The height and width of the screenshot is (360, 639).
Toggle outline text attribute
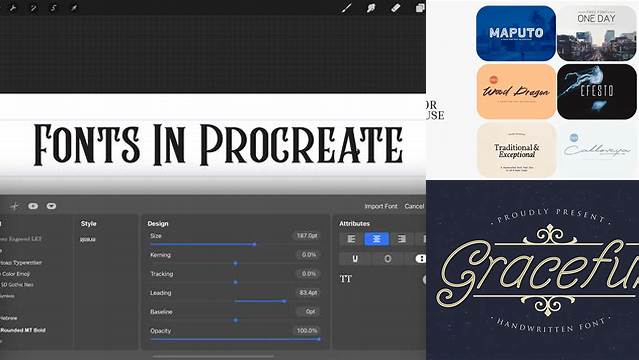388,258
